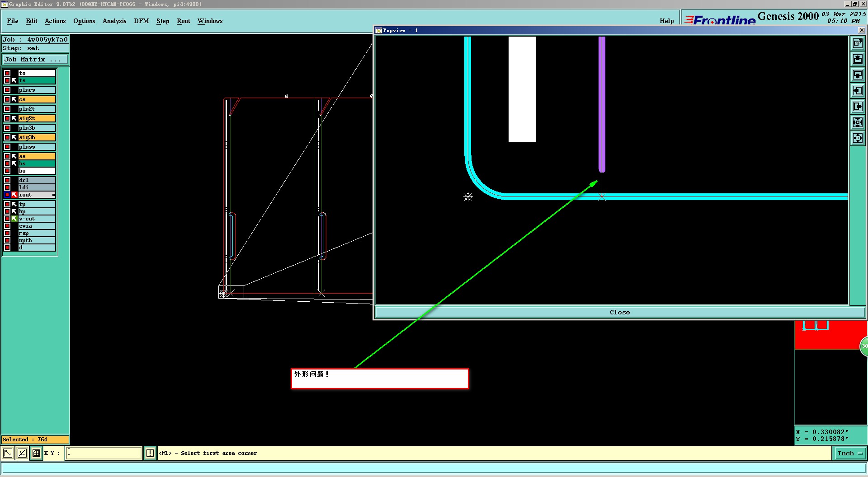This screenshot has height=477, width=868.
Task: Select the pln2t layer name
Action: tap(37, 109)
